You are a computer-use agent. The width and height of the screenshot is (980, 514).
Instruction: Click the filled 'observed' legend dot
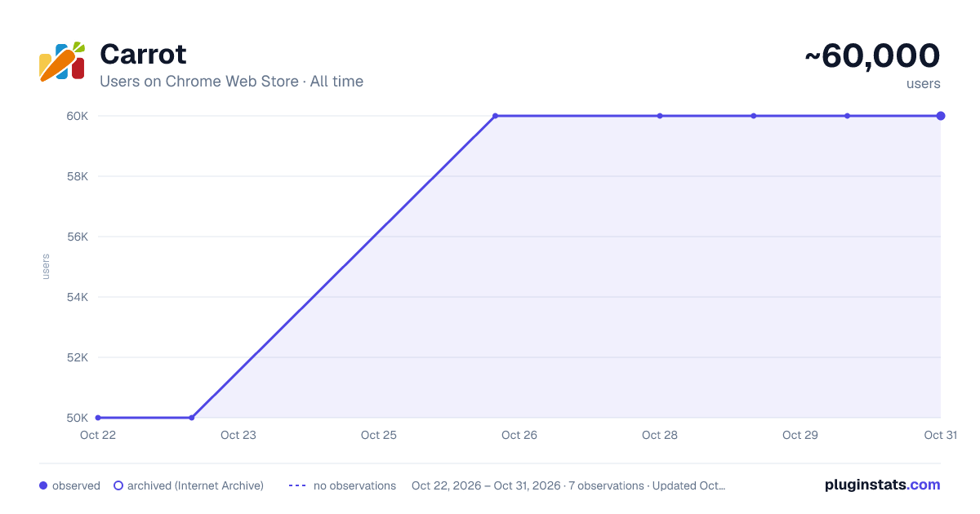click(43, 485)
